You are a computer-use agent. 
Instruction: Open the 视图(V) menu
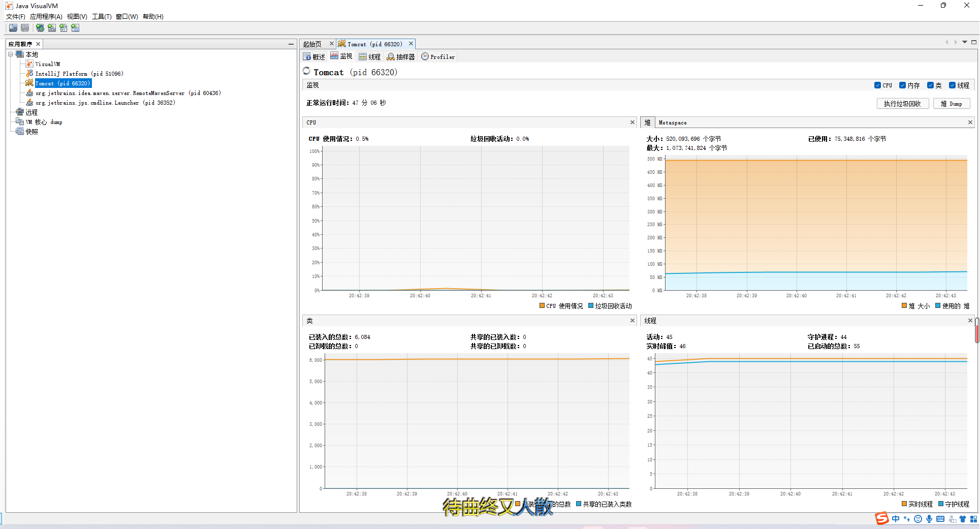tap(77, 17)
